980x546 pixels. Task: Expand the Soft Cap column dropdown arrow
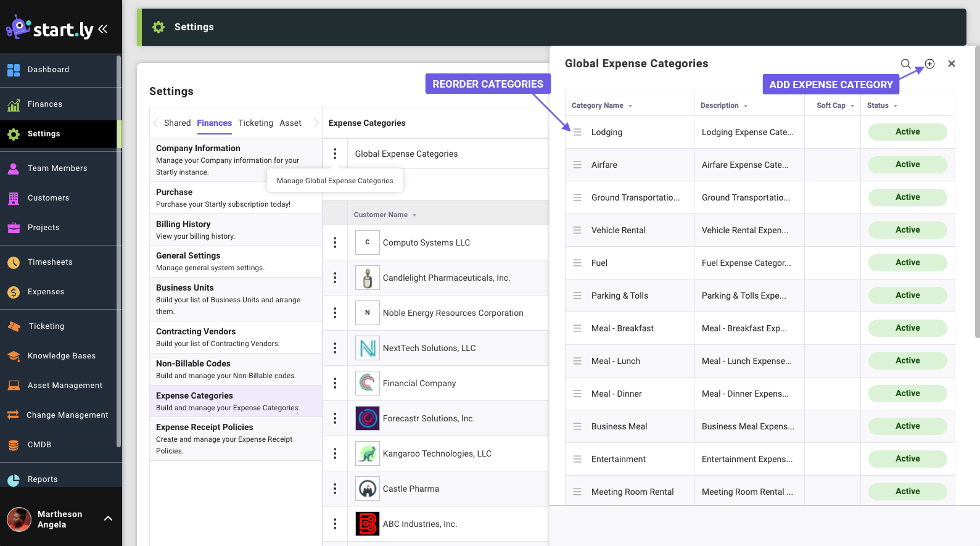[852, 106]
